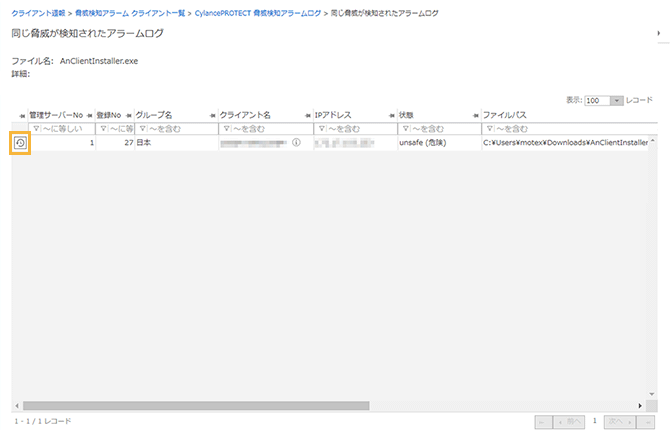Click the filter icon under 管理サーバーNo column
The height and width of the screenshot is (431, 670).
38,129
